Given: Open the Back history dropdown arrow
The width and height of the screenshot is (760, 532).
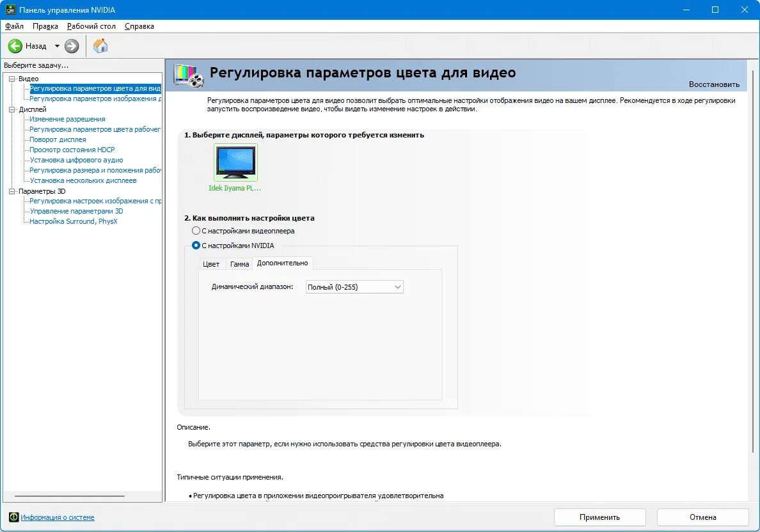Looking at the screenshot, I should (57, 46).
